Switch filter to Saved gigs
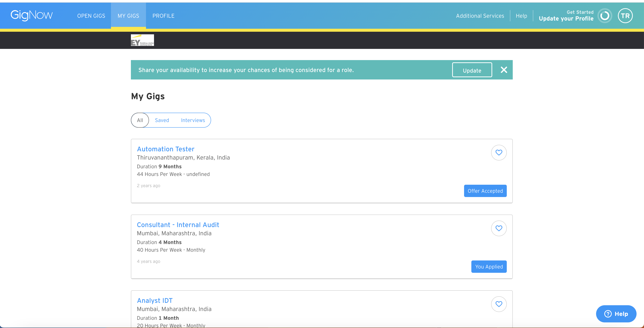Image resolution: width=644 pixels, height=328 pixels. pos(162,120)
